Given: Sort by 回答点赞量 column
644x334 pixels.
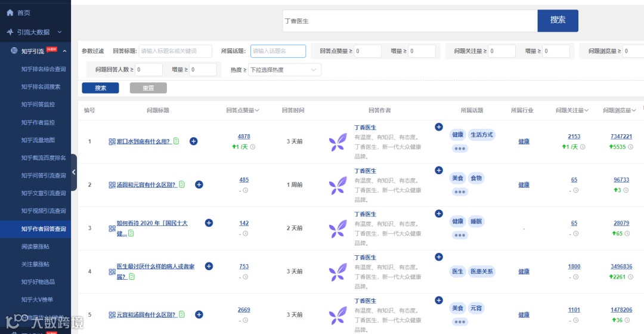Looking at the screenshot, I should coord(242,110).
